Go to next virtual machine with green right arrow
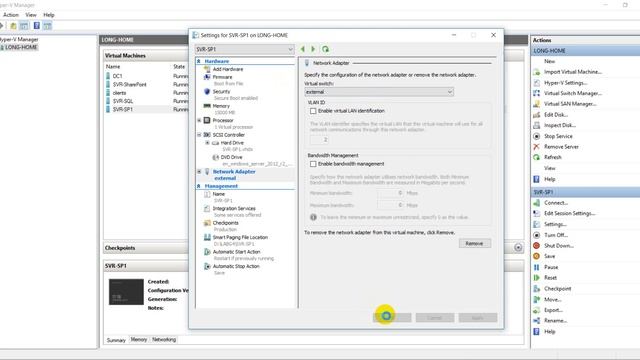Screen dimensions: 640x360 pos(313,49)
